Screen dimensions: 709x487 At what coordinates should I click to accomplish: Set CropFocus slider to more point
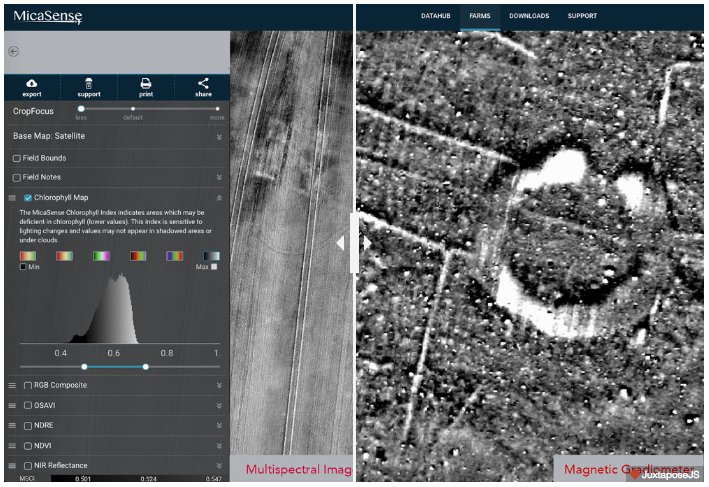[x=217, y=109]
